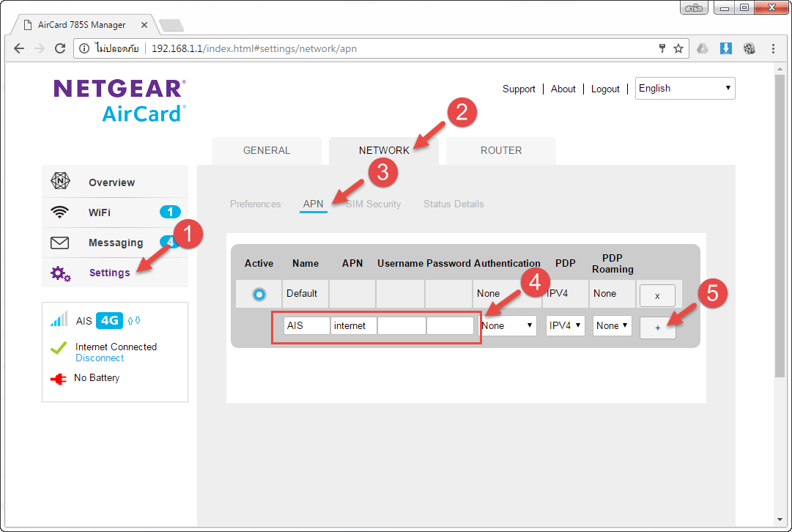Open the PDP Roaming None dropdown
This screenshot has height=532, width=792.
point(612,326)
